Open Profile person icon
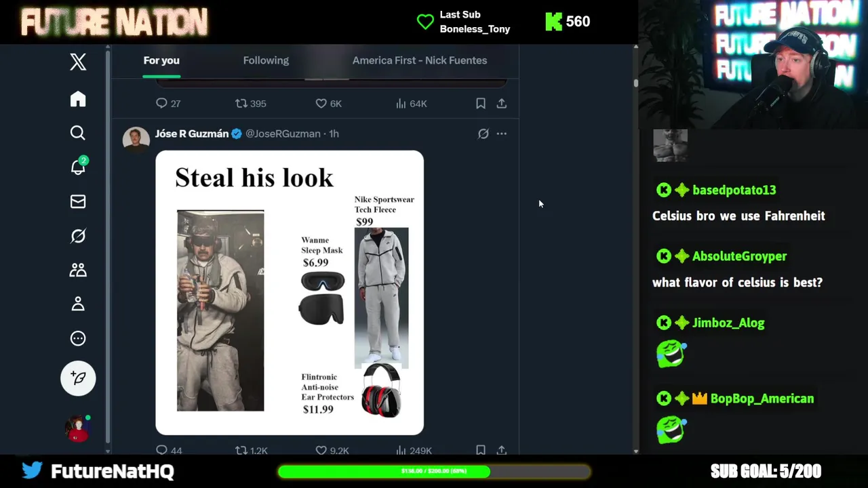 78,304
